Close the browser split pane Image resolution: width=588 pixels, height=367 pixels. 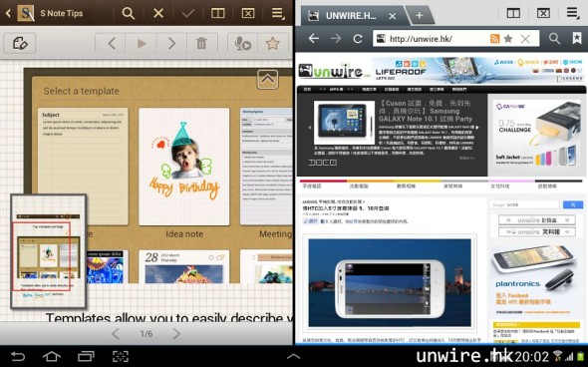[x=543, y=14]
